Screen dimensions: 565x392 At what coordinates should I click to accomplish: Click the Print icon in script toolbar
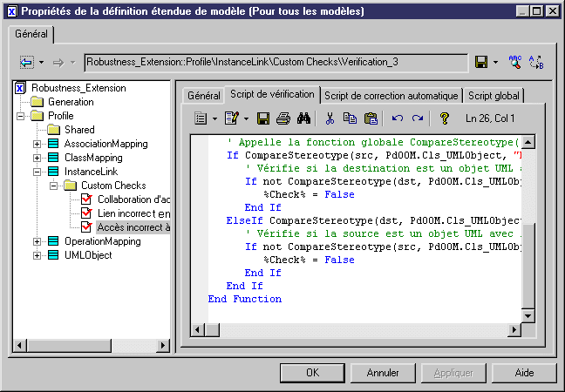pos(283,118)
